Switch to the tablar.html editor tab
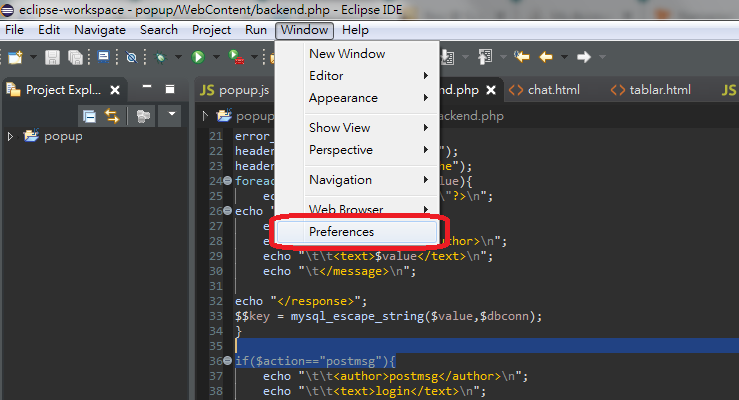Viewport: 739px width, 400px height. click(659, 90)
